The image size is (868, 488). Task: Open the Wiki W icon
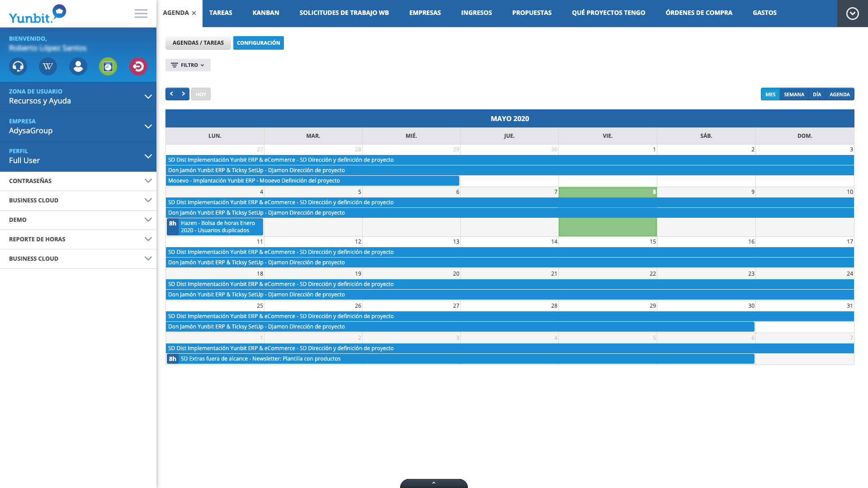pyautogui.click(x=48, y=66)
